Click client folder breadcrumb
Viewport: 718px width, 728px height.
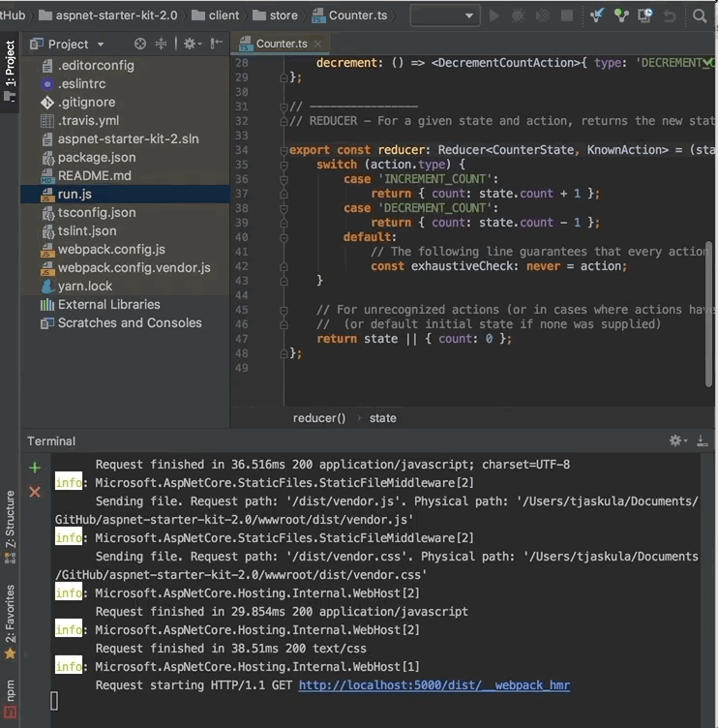(x=216, y=15)
